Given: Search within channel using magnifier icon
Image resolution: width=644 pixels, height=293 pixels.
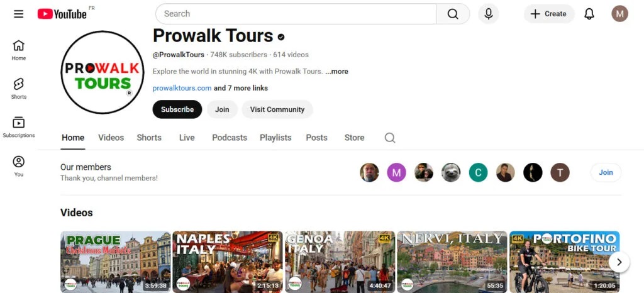Looking at the screenshot, I should pyautogui.click(x=390, y=138).
